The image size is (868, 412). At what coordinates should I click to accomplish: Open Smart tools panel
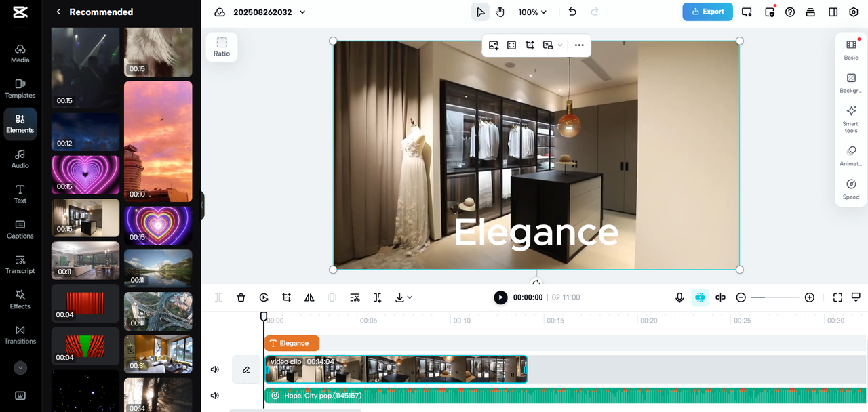click(851, 119)
